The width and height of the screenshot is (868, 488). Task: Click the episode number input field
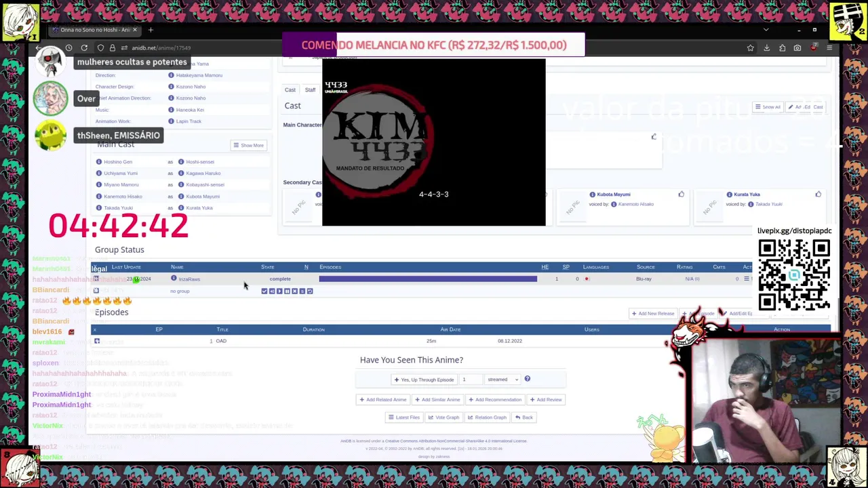(471, 380)
